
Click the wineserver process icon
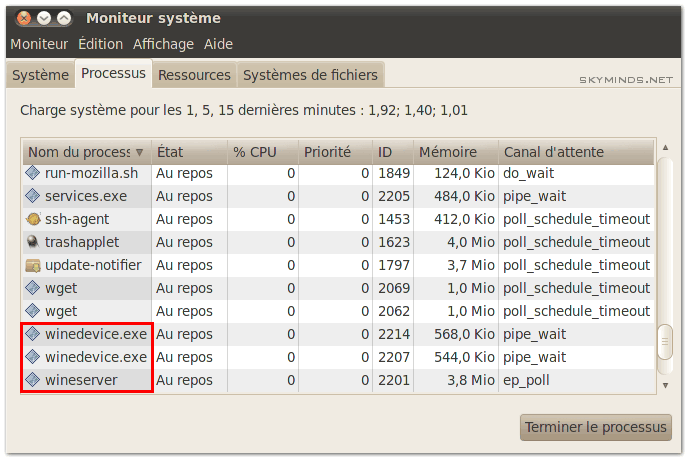32,380
